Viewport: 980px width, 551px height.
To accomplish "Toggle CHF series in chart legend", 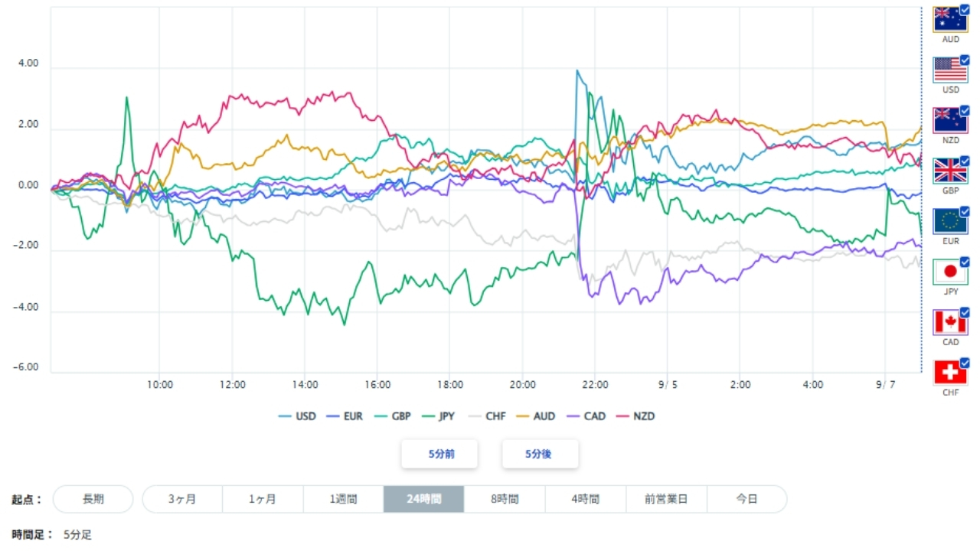I will coord(486,416).
